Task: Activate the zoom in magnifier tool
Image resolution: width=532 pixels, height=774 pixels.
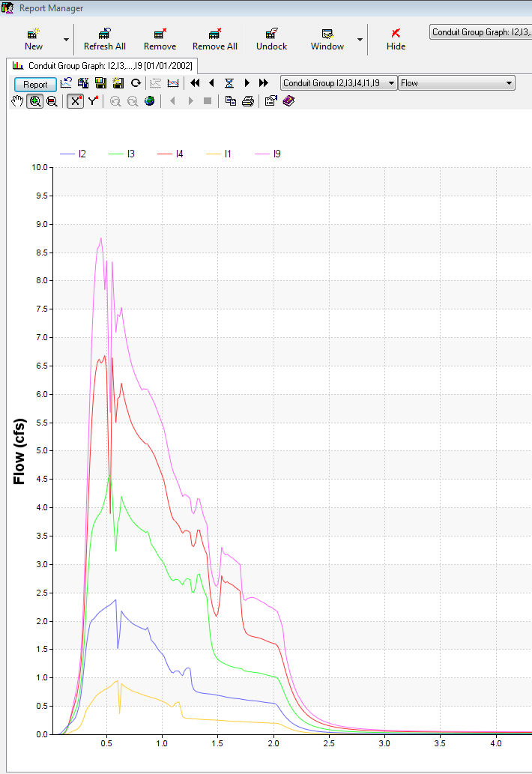Action: pyautogui.click(x=34, y=101)
